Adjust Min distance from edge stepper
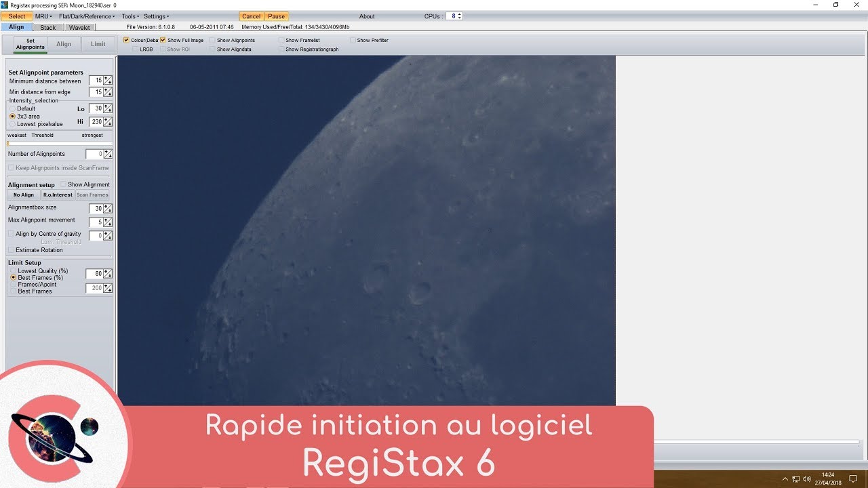This screenshot has width=868, height=488. (108, 92)
